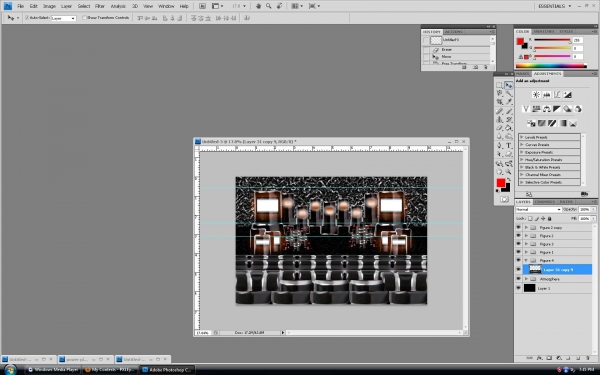Expand the Curves Presets list

point(522,145)
